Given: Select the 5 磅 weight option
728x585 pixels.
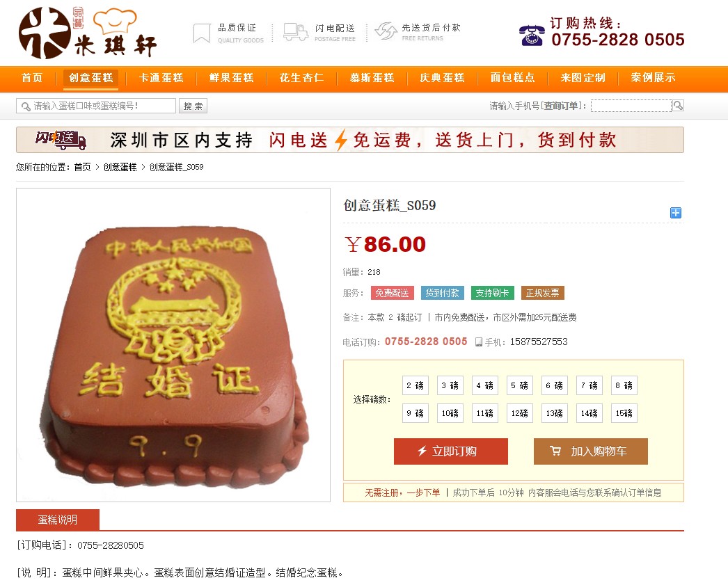Looking at the screenshot, I should click(x=519, y=385).
